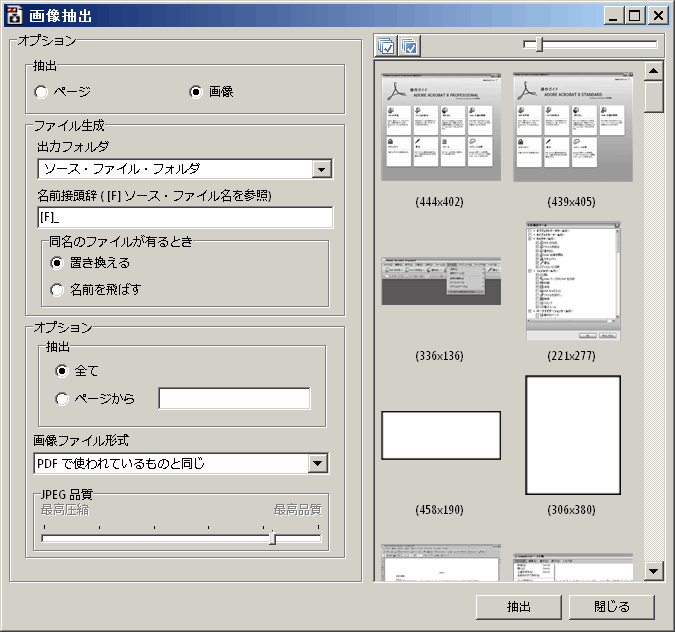Minimize the 画像抽出 window
The image size is (675, 632).
tap(613, 16)
